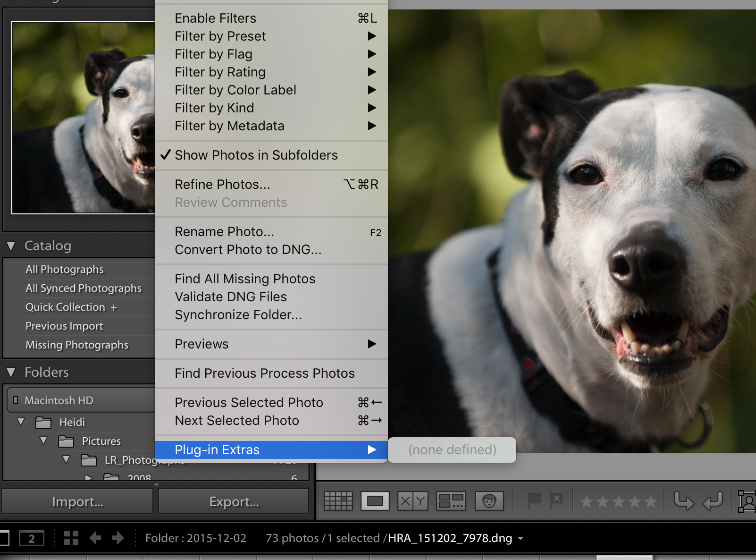Select All Synced Photographs in Catalog
The image size is (756, 560).
click(84, 288)
